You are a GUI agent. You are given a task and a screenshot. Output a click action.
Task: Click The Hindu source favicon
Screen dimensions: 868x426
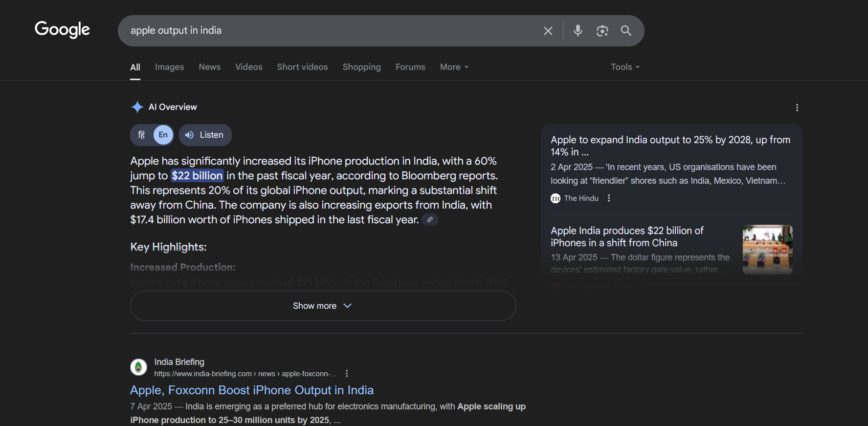[556, 198]
